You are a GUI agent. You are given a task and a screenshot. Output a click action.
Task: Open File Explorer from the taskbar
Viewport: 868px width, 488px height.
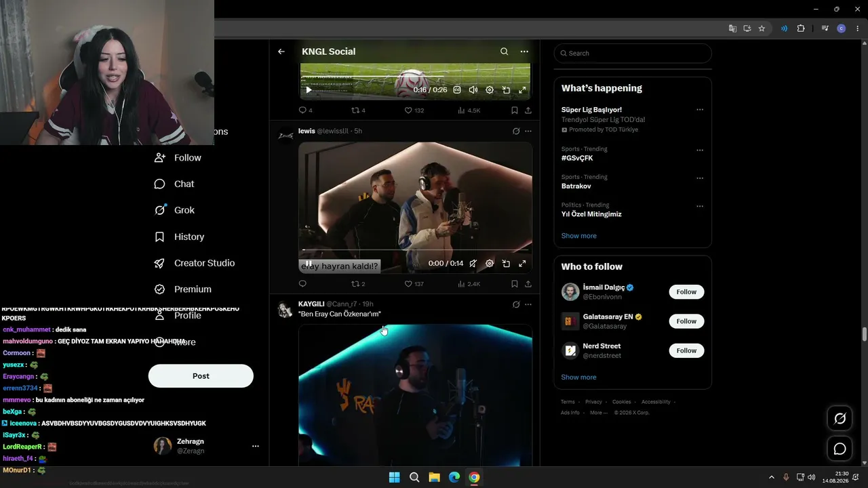coord(434,478)
